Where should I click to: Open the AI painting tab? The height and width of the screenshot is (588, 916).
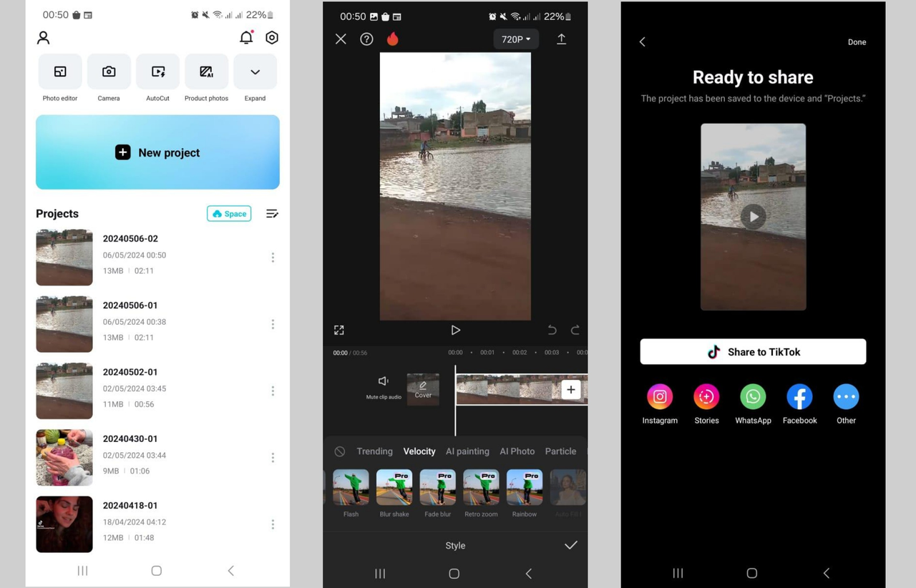click(467, 451)
